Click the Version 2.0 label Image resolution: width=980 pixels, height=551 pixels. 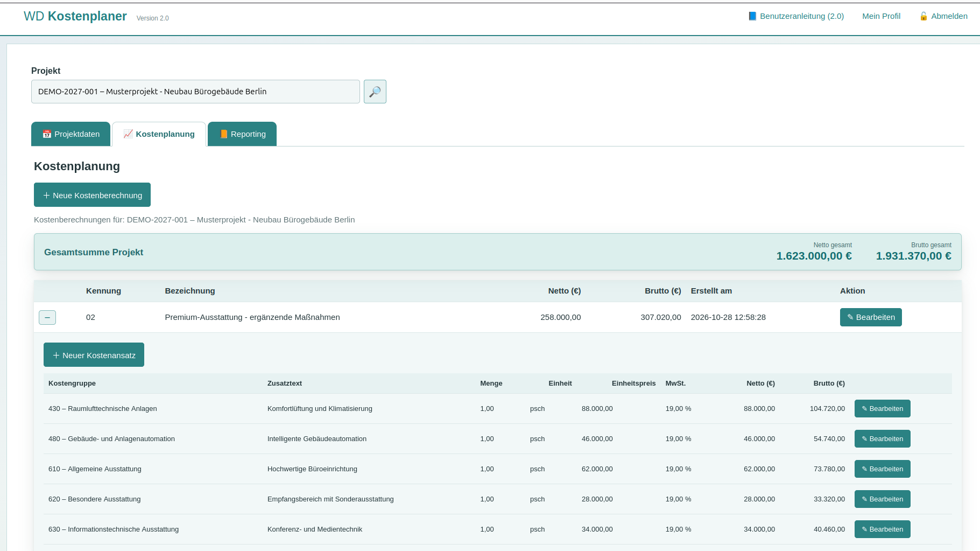153,18
